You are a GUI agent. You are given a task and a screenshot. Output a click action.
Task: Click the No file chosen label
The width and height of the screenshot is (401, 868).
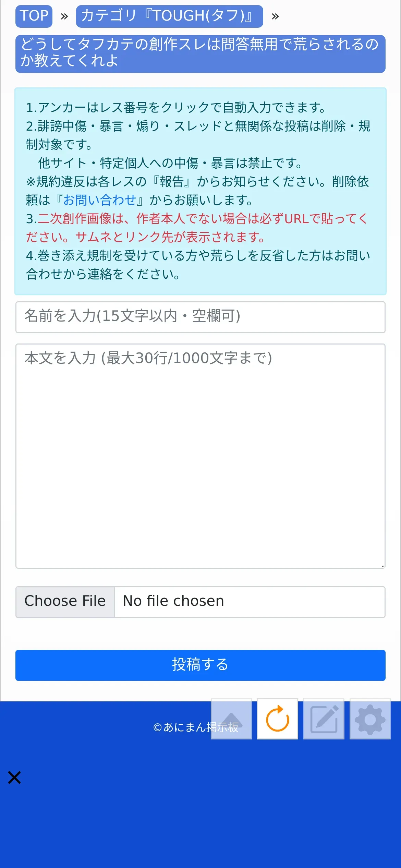[x=173, y=601]
